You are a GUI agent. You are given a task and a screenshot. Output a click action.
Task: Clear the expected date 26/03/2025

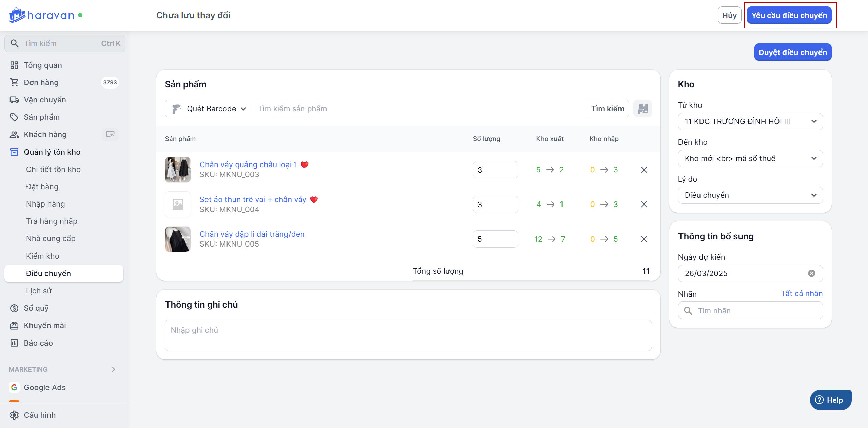[811, 273]
